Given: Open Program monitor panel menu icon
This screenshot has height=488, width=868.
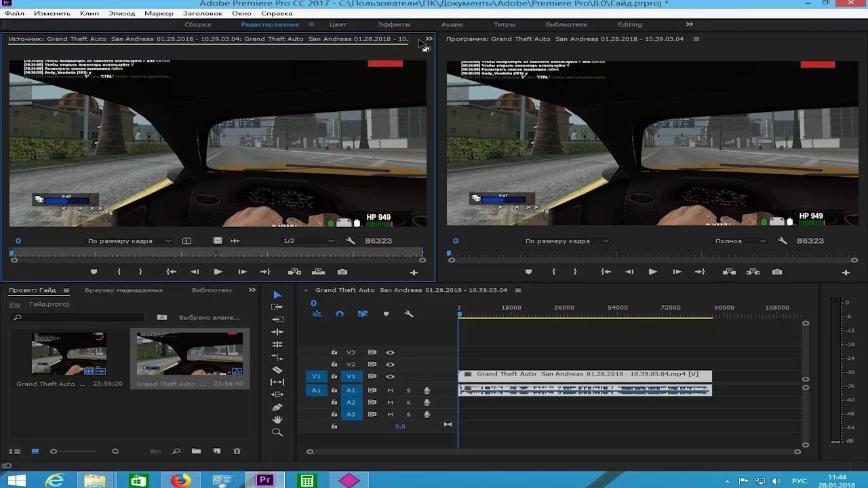Looking at the screenshot, I should [696, 39].
